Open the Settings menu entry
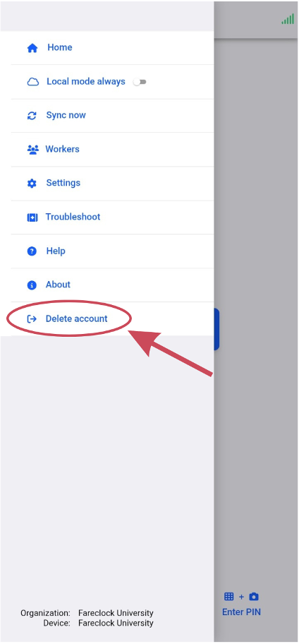Image resolution: width=299 pixels, height=644 pixels. [112, 184]
